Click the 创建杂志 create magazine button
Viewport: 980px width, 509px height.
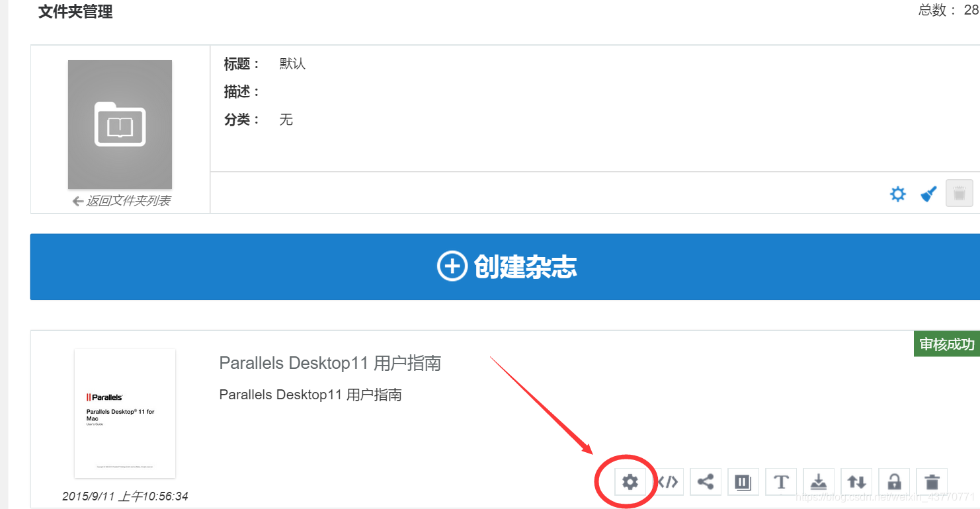click(505, 266)
